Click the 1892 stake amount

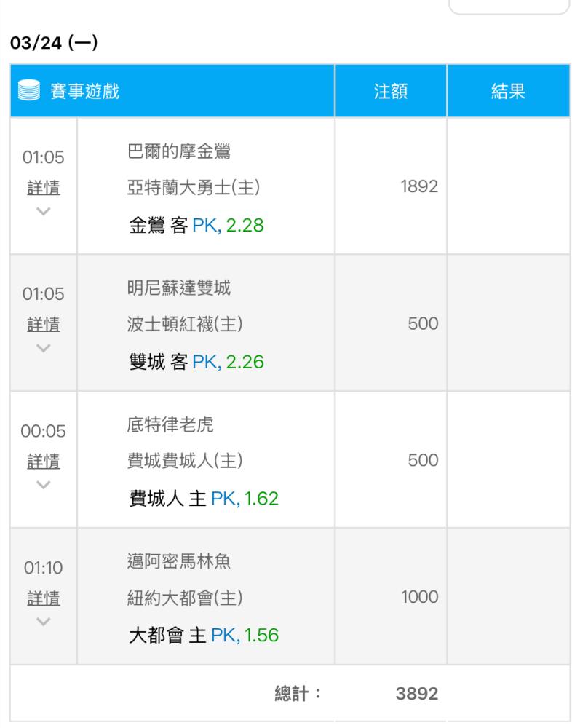click(x=419, y=186)
